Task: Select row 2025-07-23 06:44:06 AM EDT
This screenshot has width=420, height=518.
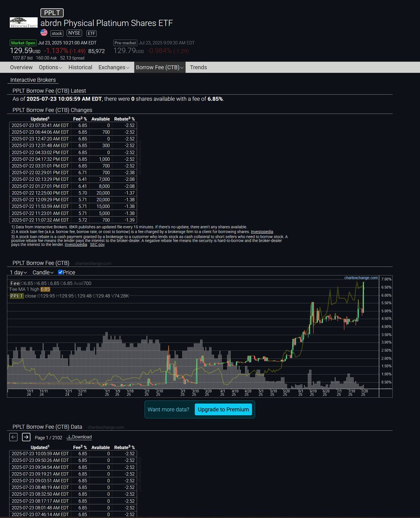Action: [x=73, y=132]
